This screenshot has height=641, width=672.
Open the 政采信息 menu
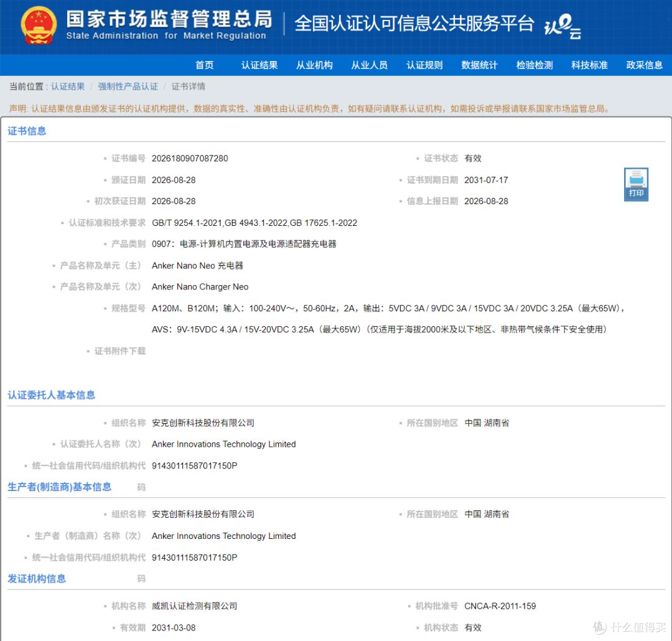644,65
